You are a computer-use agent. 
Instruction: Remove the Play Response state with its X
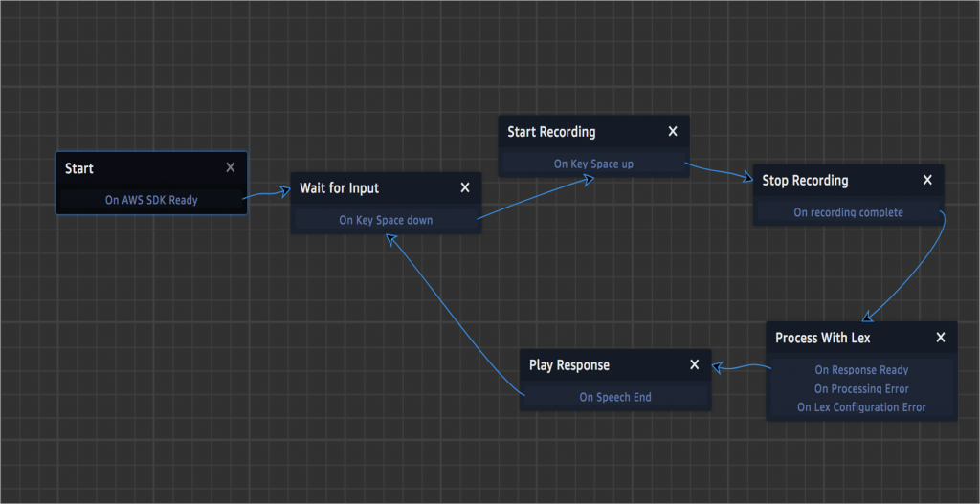695,364
